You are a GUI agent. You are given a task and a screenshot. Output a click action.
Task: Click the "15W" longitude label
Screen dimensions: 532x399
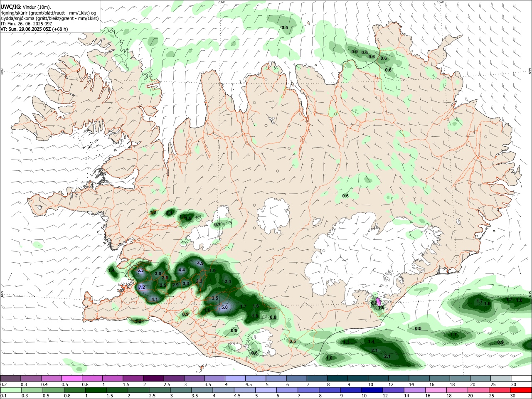click(x=440, y=2)
